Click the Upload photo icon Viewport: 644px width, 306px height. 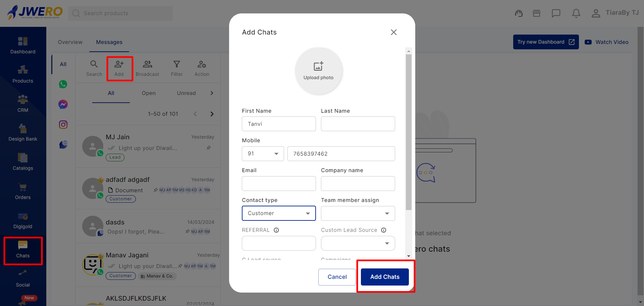pyautogui.click(x=318, y=66)
